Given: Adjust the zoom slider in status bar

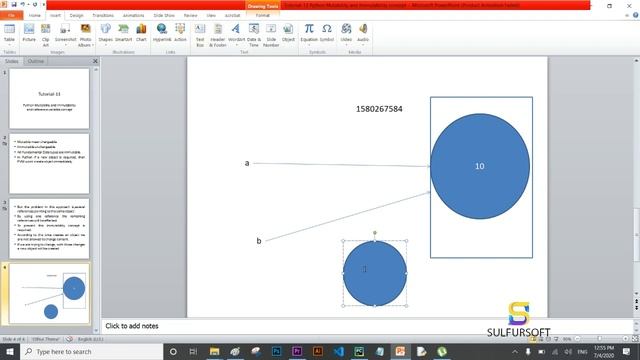Looking at the screenshot, I should pos(600,339).
